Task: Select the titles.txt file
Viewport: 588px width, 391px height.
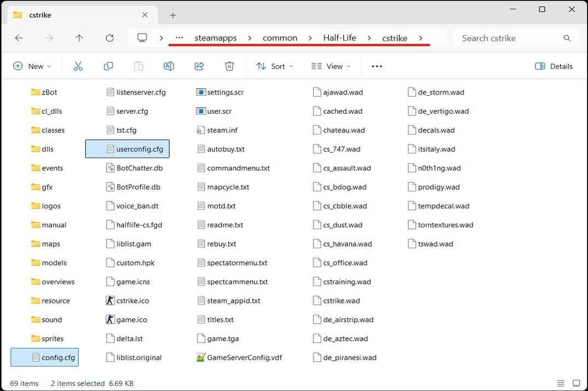Action: click(x=216, y=320)
